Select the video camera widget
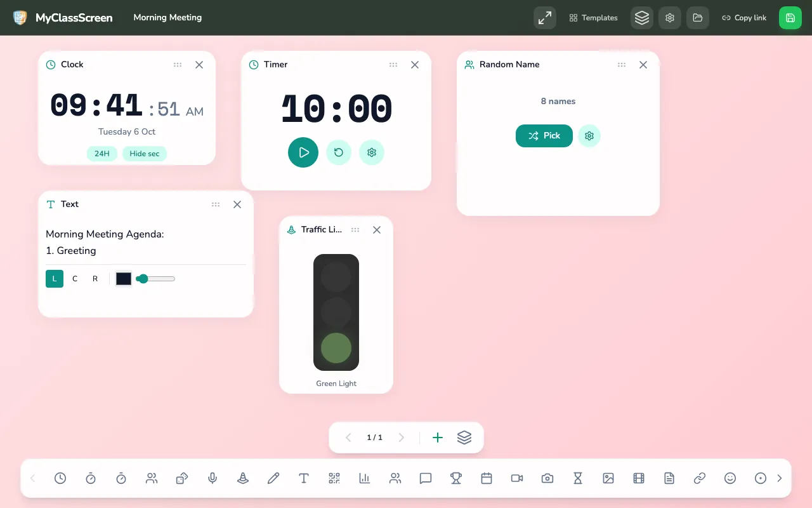Viewport: 812px width, 508px height. pyautogui.click(x=517, y=478)
